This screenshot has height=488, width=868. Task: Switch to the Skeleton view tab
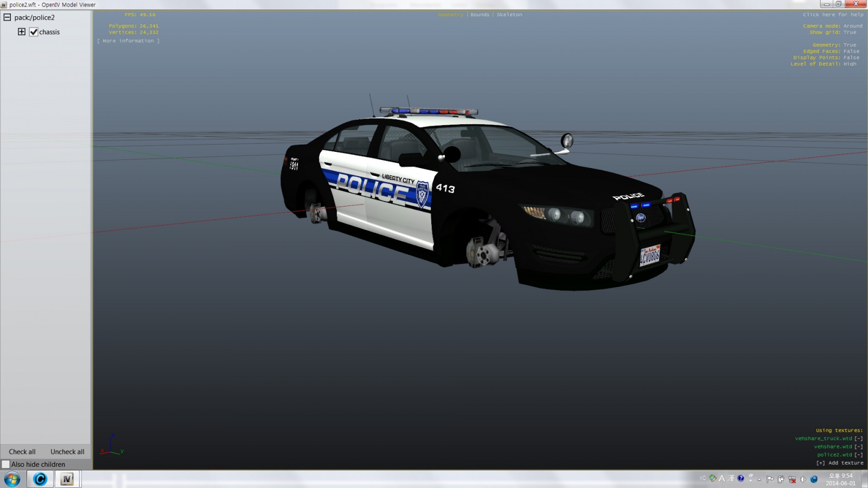509,15
